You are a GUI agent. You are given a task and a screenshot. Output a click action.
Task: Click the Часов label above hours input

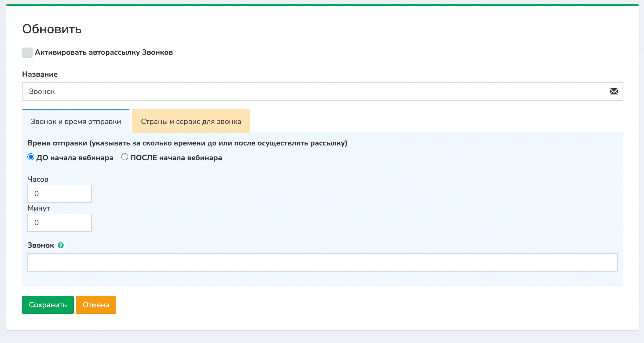coord(38,179)
